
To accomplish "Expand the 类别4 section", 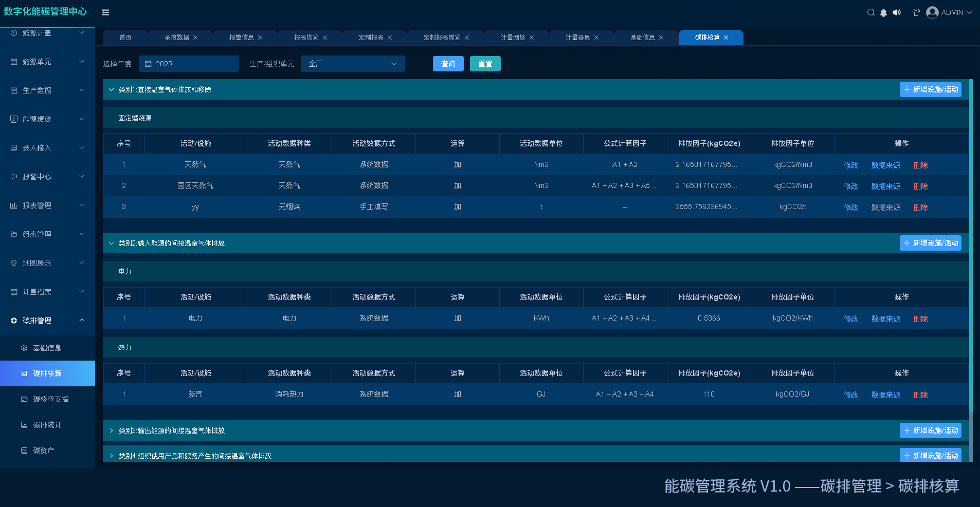I will click(111, 456).
